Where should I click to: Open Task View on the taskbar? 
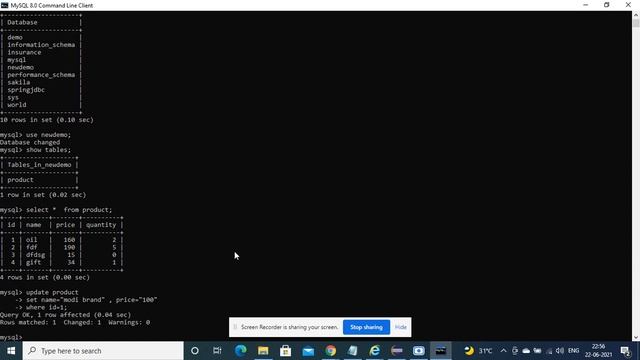(217, 351)
